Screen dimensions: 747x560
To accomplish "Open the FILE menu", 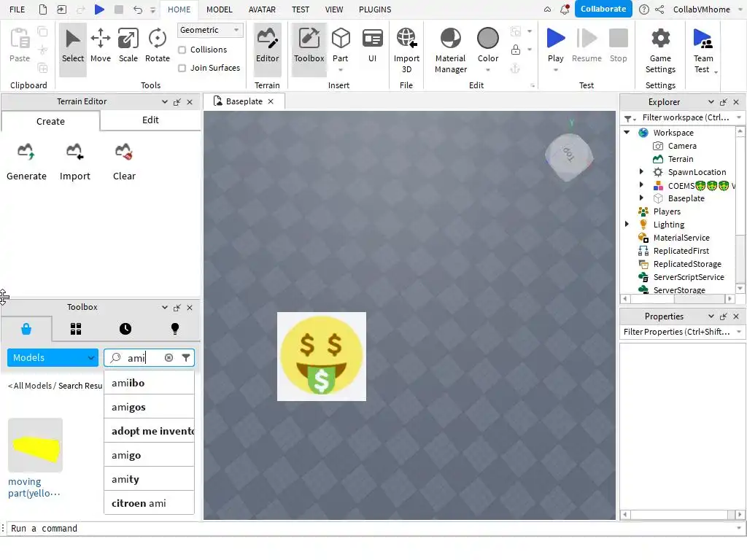I will point(18,9).
